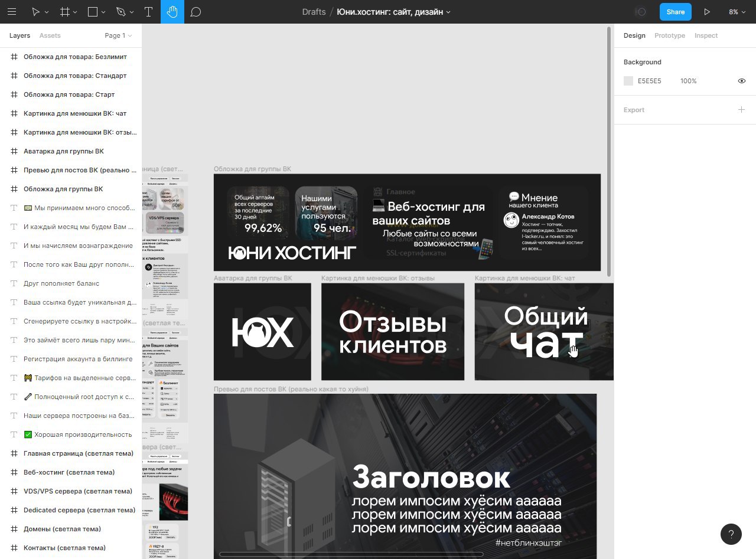Click frame icon of VDS/VPS сервера layer
This screenshot has width=756, height=559.
pyautogui.click(x=14, y=491)
